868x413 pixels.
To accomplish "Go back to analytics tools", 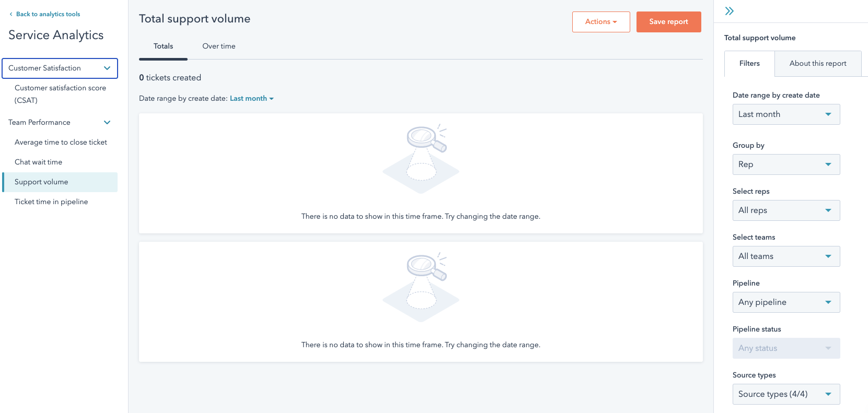I will [48, 14].
